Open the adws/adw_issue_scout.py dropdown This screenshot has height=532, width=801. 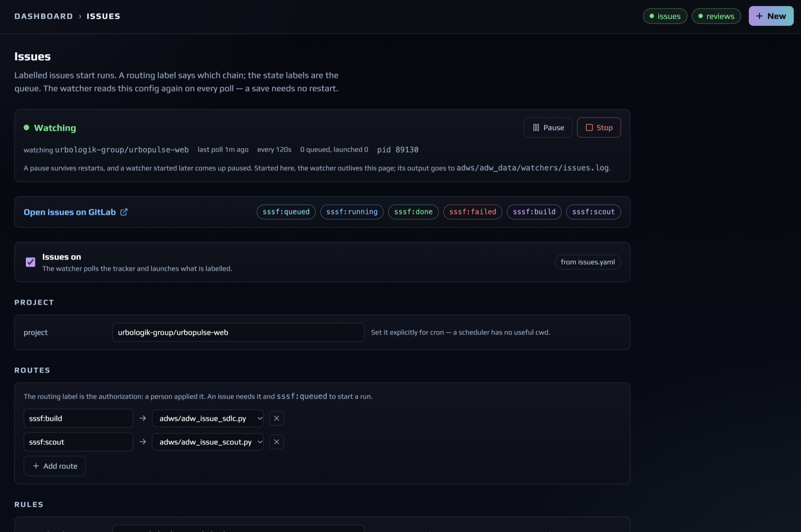click(208, 442)
